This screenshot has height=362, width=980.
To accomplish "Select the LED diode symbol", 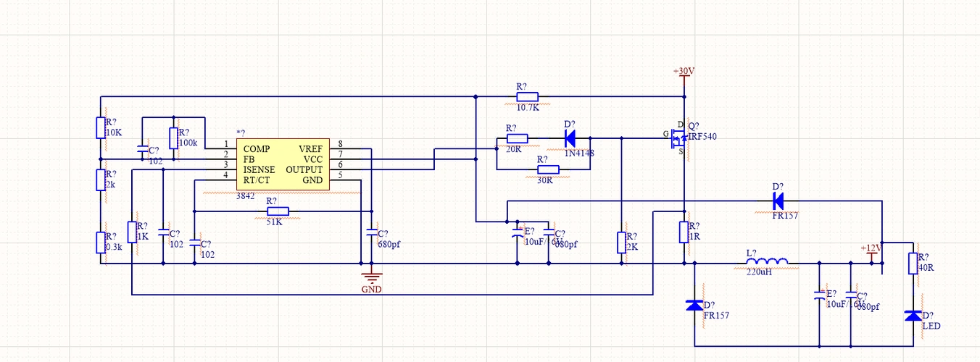I will coord(913,316).
